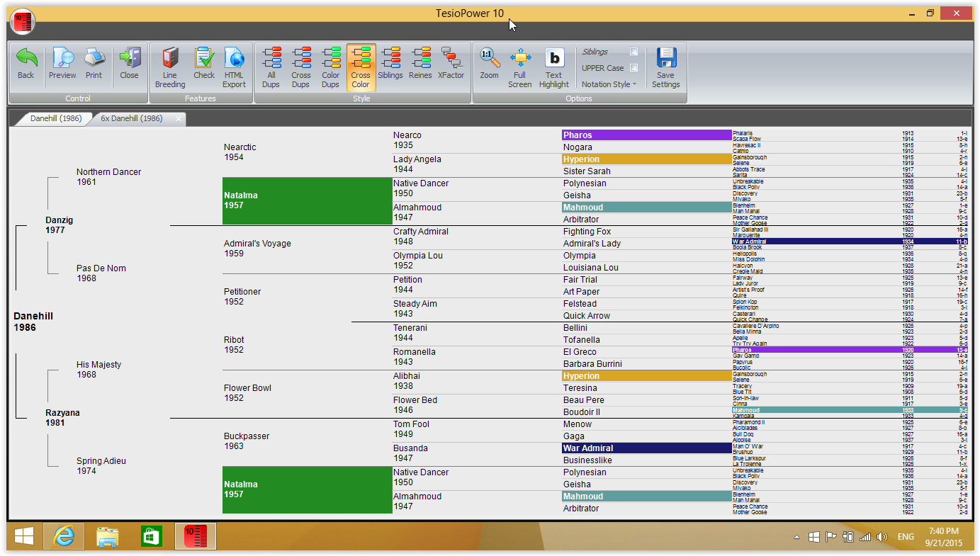Select Razyana 1981 in pedigree

coord(62,418)
